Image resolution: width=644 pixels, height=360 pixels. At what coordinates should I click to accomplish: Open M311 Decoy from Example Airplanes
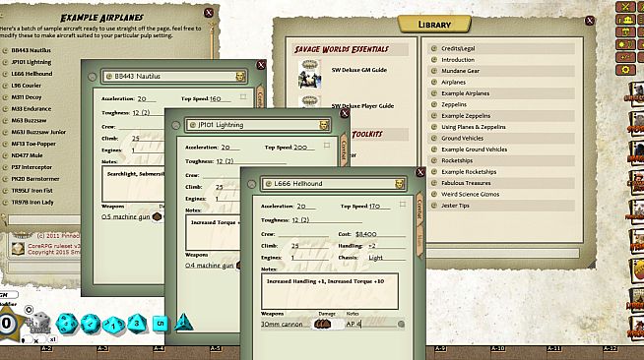(27, 97)
